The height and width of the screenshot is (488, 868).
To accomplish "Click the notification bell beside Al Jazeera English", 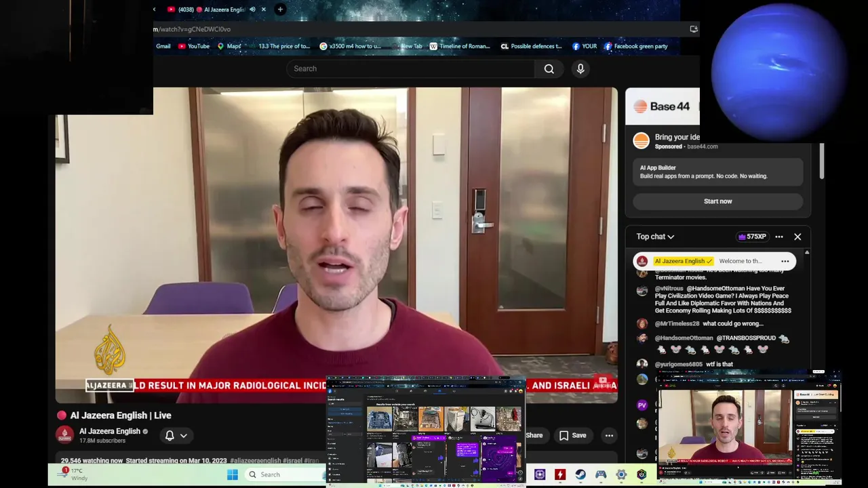I will click(170, 436).
